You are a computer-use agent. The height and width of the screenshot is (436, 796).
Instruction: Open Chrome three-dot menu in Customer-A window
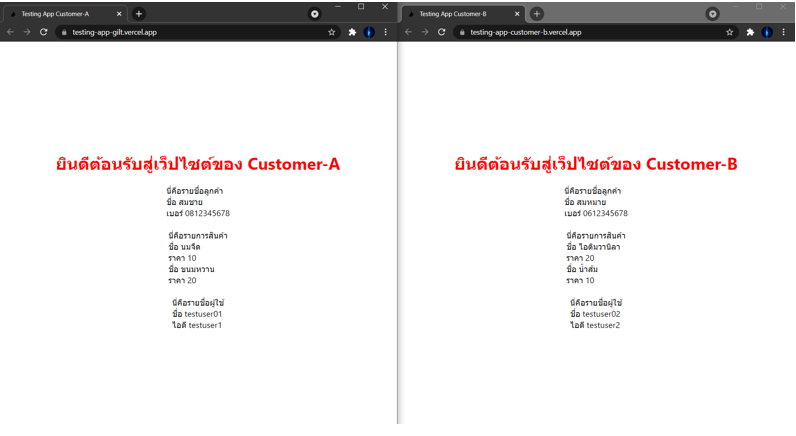pos(386,32)
